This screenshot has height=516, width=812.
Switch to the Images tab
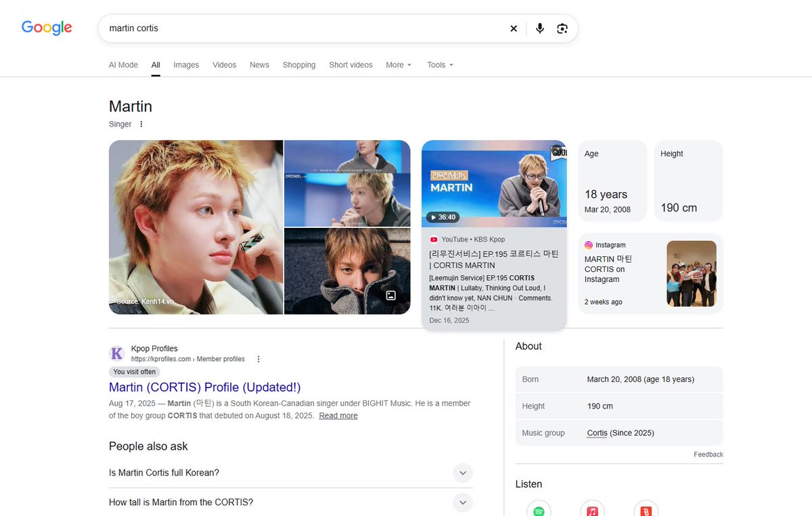pyautogui.click(x=186, y=65)
